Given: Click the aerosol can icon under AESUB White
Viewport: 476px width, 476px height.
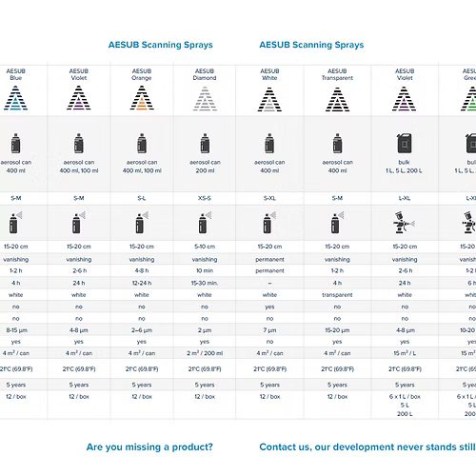Looking at the screenshot, I should pyautogui.click(x=269, y=143).
